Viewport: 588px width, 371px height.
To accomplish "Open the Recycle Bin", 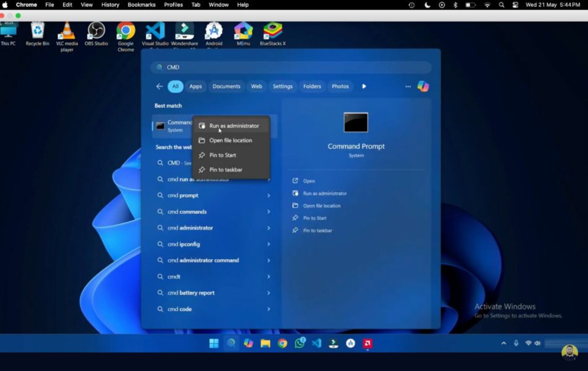I will [x=37, y=31].
